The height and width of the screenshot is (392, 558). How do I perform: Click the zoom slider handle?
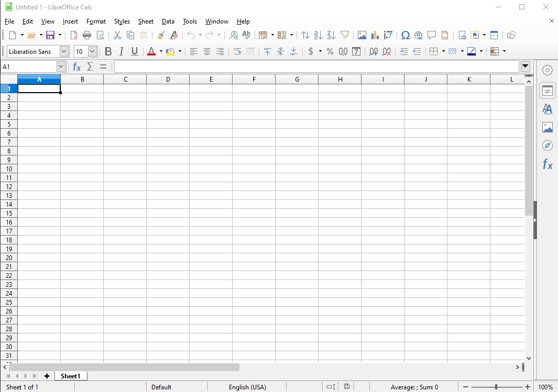(x=496, y=387)
